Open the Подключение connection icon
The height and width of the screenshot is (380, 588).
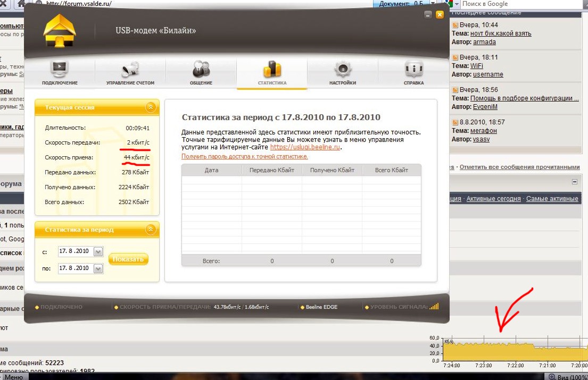click(60, 70)
